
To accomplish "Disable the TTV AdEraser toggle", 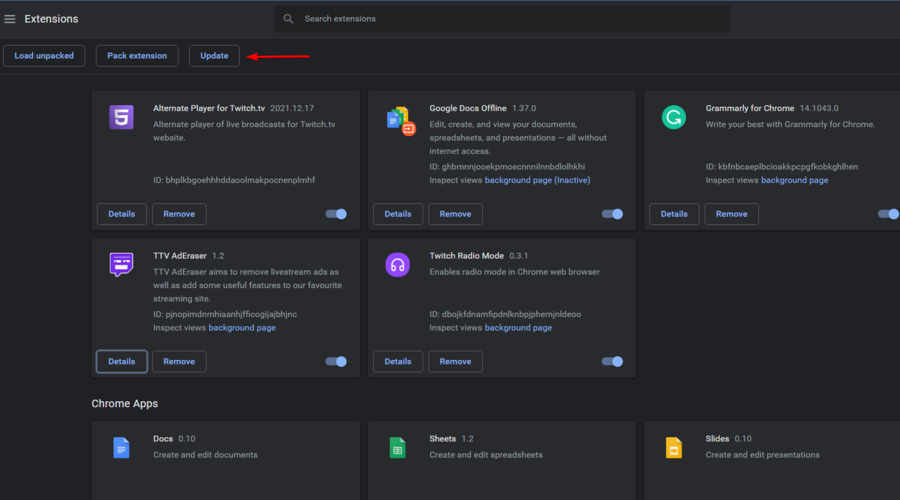I will (336, 362).
